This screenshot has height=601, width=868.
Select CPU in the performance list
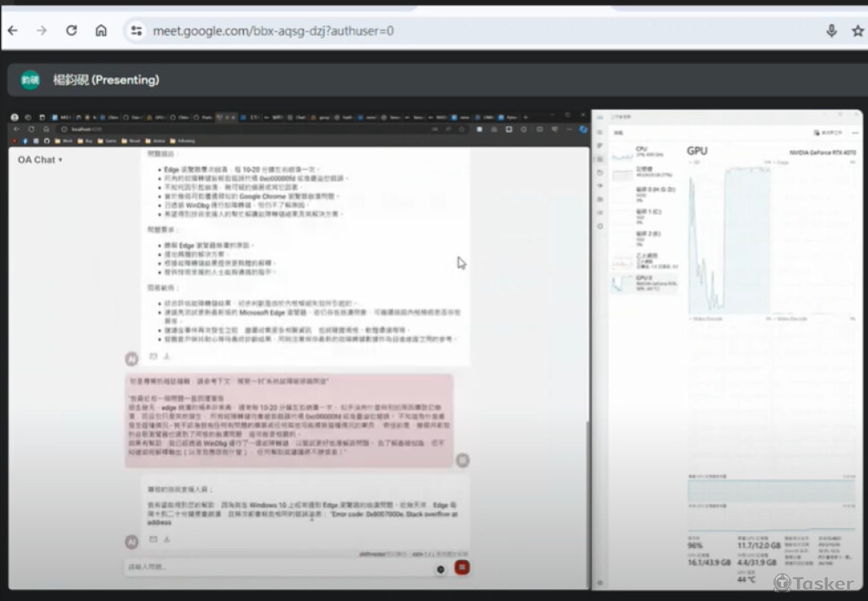pyautogui.click(x=641, y=151)
